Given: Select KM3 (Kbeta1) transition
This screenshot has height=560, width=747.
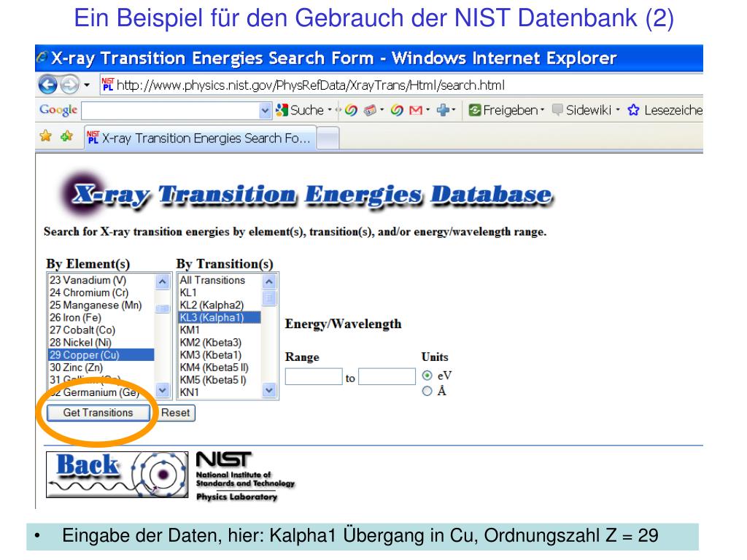Looking at the screenshot, I should pyautogui.click(x=220, y=355).
